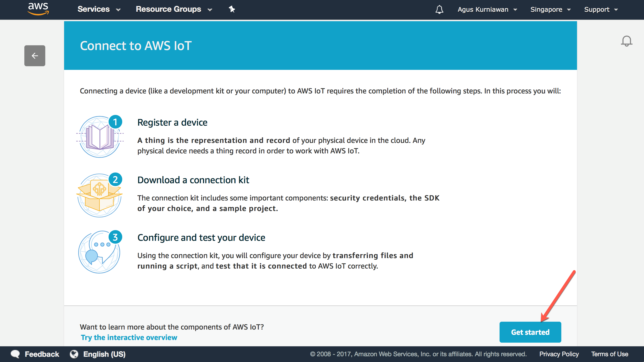Click the Register a device heading
Viewport: 644px width, 362px height.
pyautogui.click(x=172, y=122)
